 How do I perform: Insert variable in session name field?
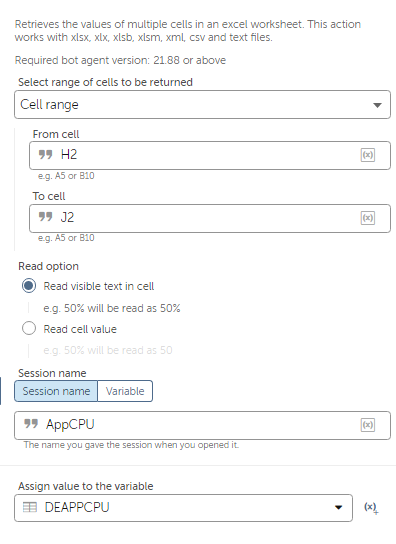coord(368,425)
